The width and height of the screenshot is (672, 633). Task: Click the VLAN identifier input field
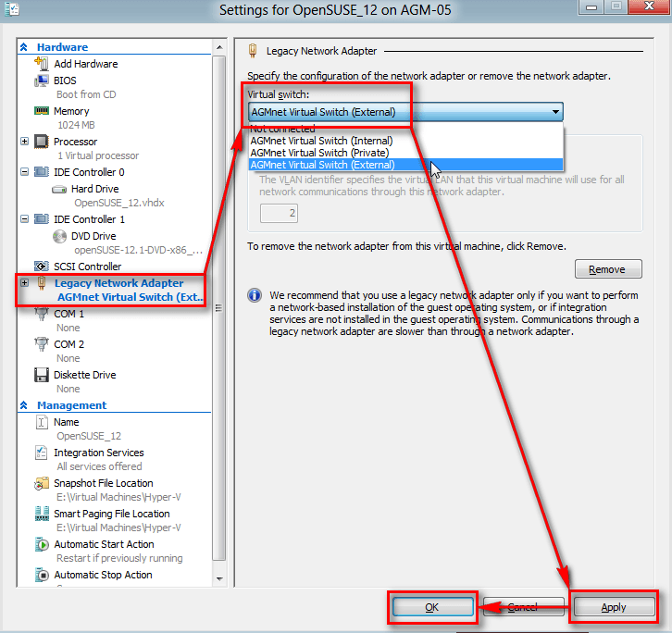pos(279,214)
